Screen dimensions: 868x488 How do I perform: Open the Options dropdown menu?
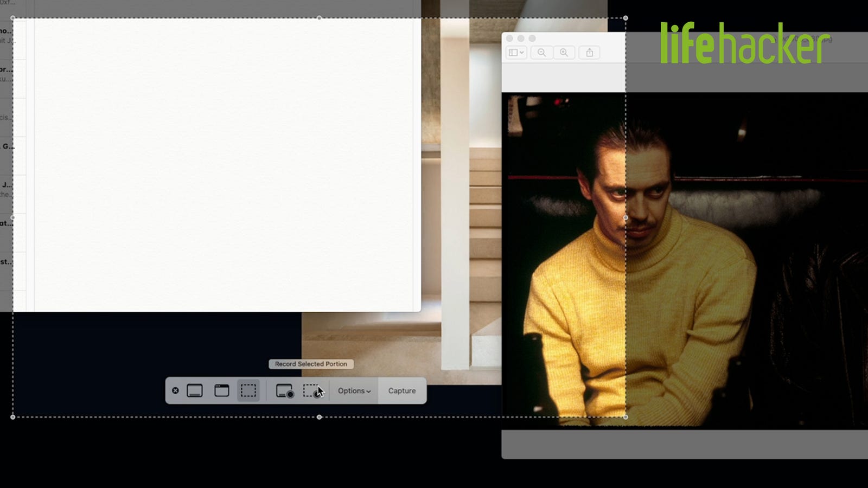[x=354, y=390]
